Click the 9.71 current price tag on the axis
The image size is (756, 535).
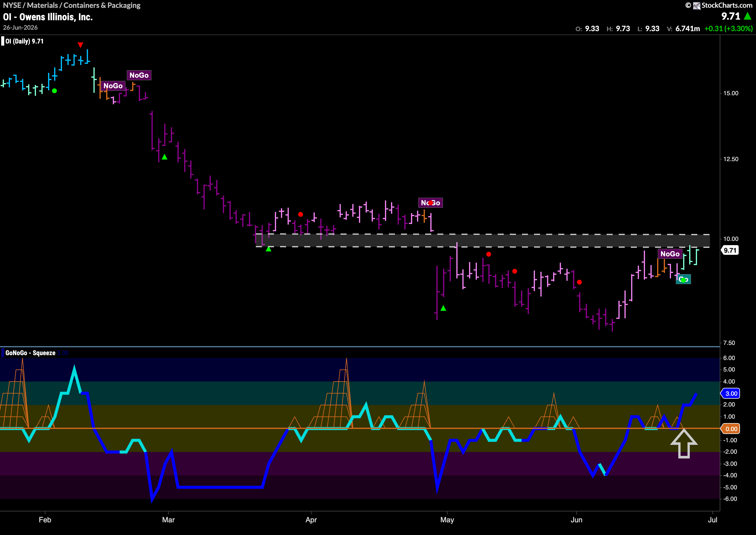(x=730, y=250)
